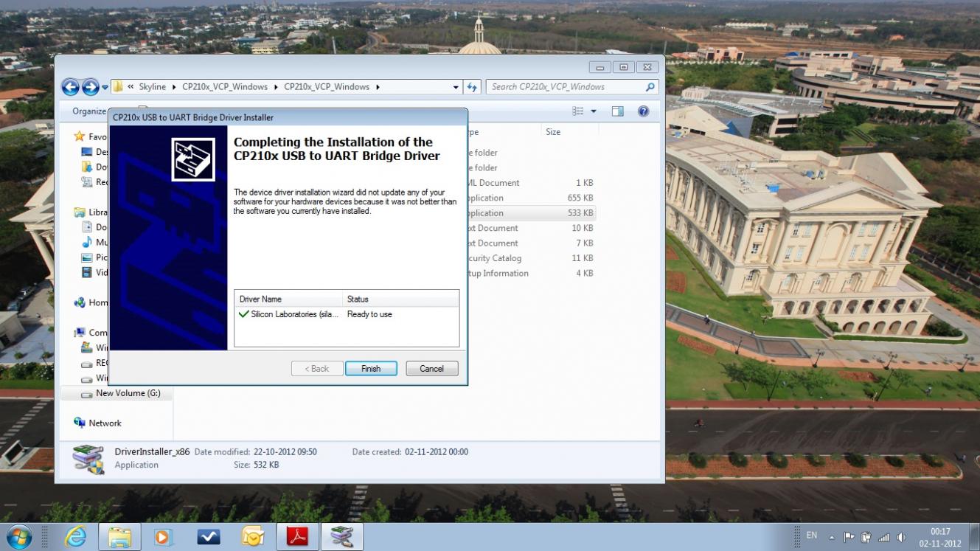Refresh the folder view in address bar
980x551 pixels.
[x=473, y=87]
